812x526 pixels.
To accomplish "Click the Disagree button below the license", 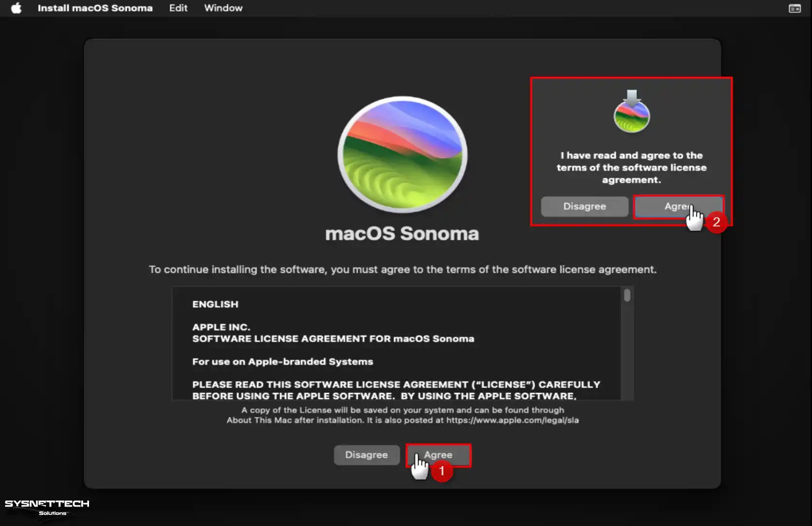I will tap(366, 454).
